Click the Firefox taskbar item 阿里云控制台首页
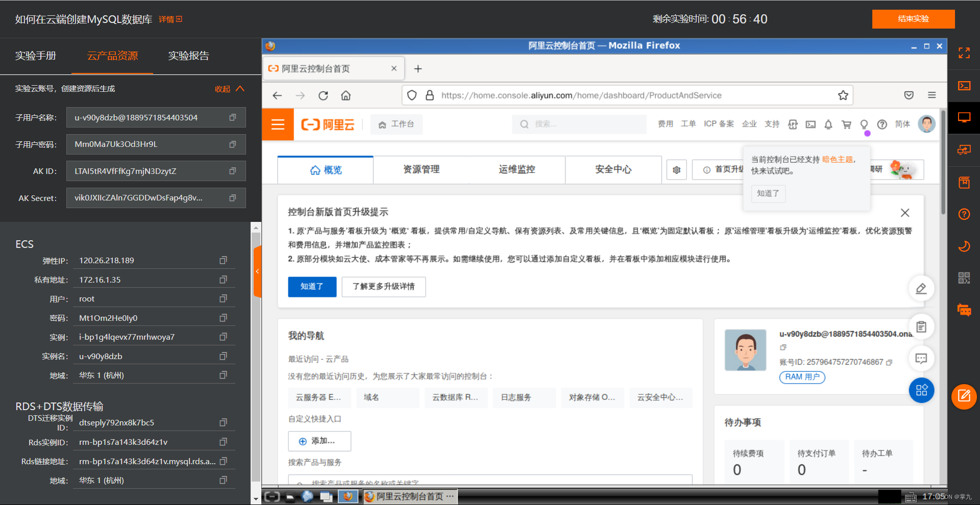 [x=410, y=496]
